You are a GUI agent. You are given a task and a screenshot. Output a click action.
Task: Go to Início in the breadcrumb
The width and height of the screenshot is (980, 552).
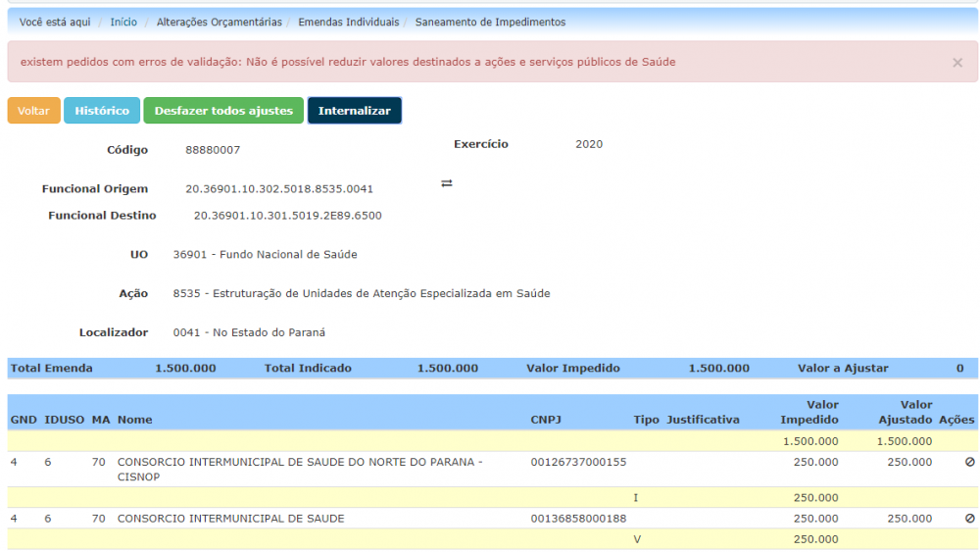tap(123, 22)
